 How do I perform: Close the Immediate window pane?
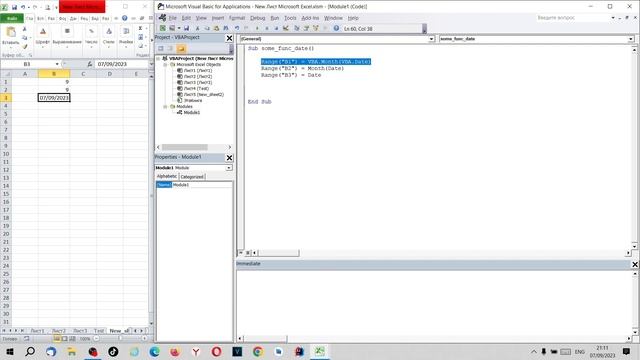[x=635, y=264]
